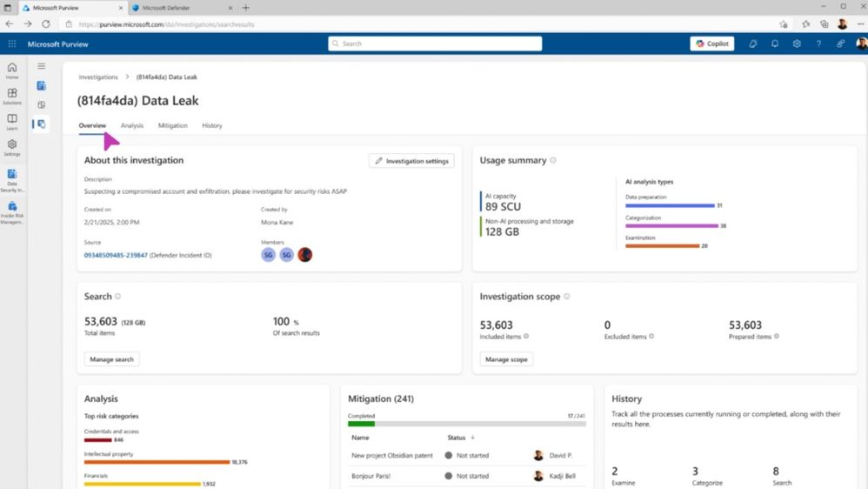Click the Excluded items info icon
The height and width of the screenshot is (489, 868).
(651, 336)
